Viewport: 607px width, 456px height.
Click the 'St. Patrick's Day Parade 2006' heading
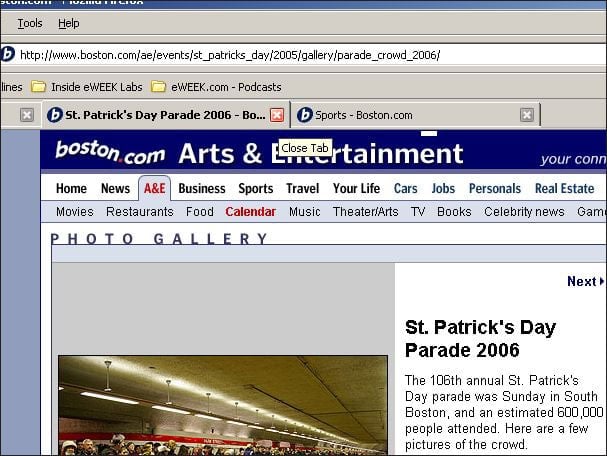pyautogui.click(x=480, y=339)
